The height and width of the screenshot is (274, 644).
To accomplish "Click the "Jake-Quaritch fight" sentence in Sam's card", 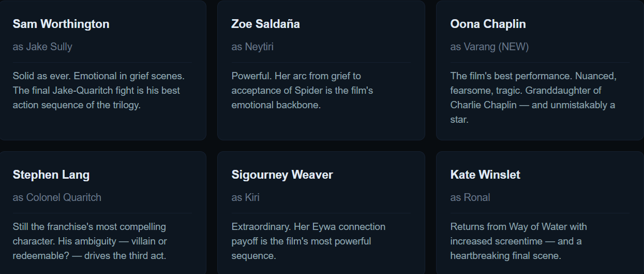I will [96, 91].
